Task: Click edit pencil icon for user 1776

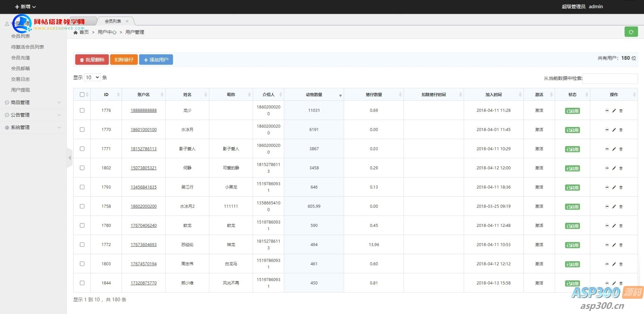Action: click(x=614, y=111)
